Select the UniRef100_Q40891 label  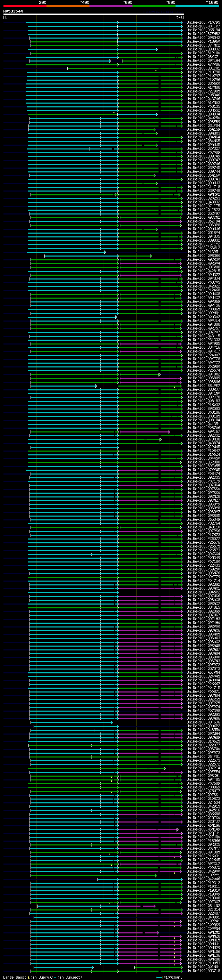click(x=203, y=917)
